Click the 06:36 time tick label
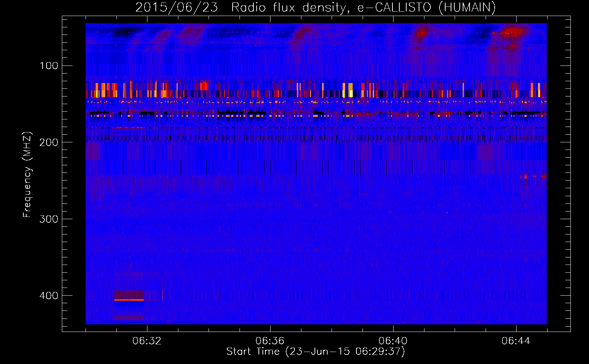 click(x=270, y=341)
